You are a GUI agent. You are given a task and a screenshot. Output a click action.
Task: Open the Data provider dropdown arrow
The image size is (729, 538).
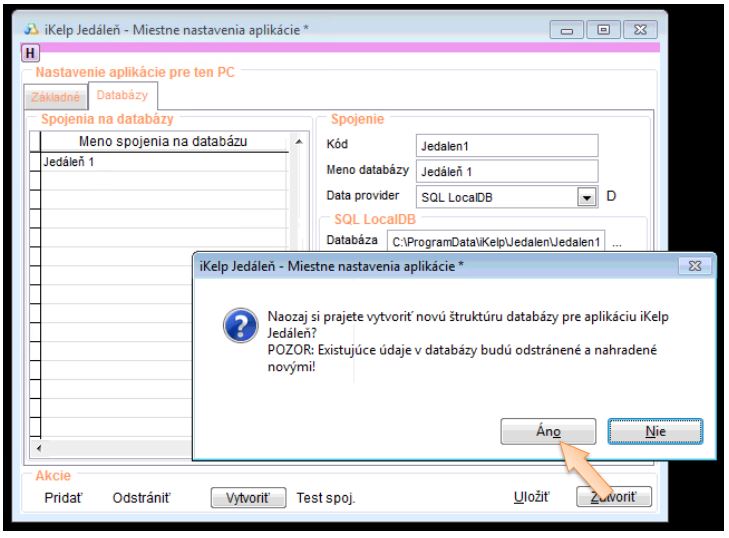point(587,197)
